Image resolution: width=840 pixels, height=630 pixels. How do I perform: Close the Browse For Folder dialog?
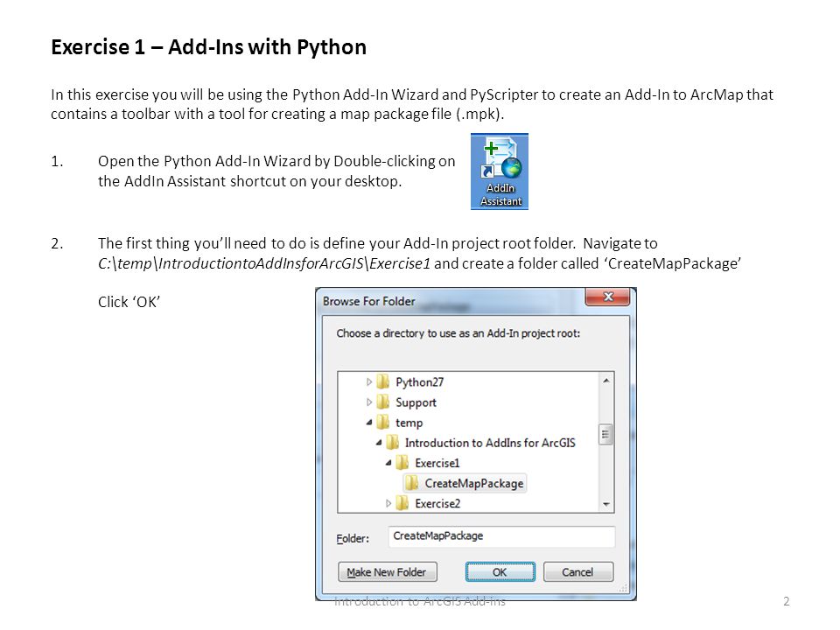[x=607, y=297]
